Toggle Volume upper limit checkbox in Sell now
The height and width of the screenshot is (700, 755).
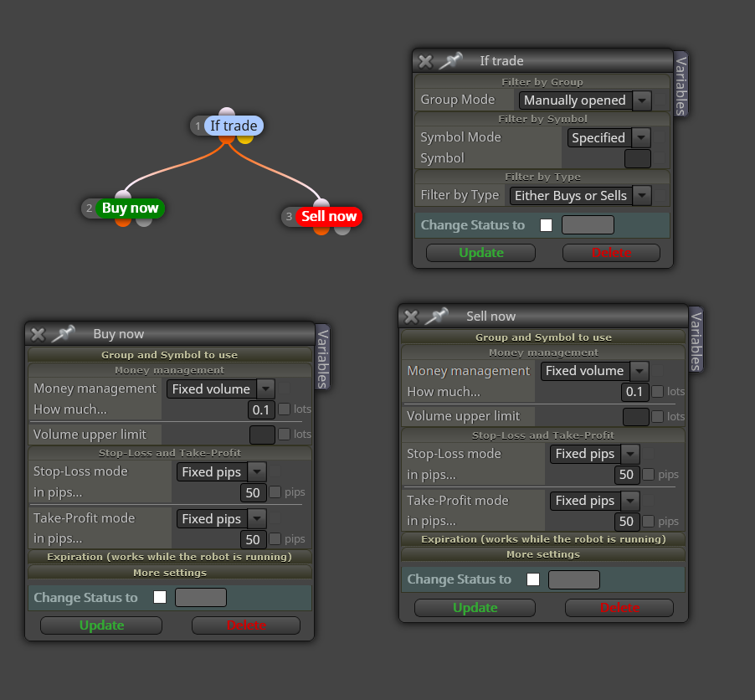point(657,416)
